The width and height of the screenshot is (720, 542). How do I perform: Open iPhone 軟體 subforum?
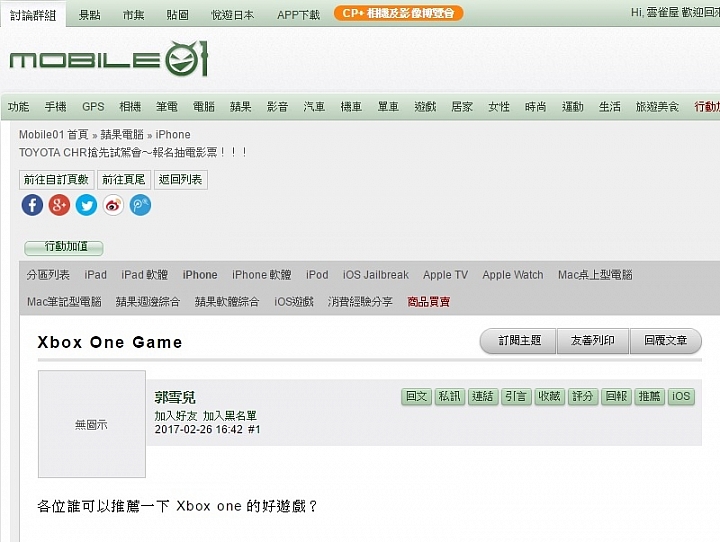pyautogui.click(x=261, y=275)
